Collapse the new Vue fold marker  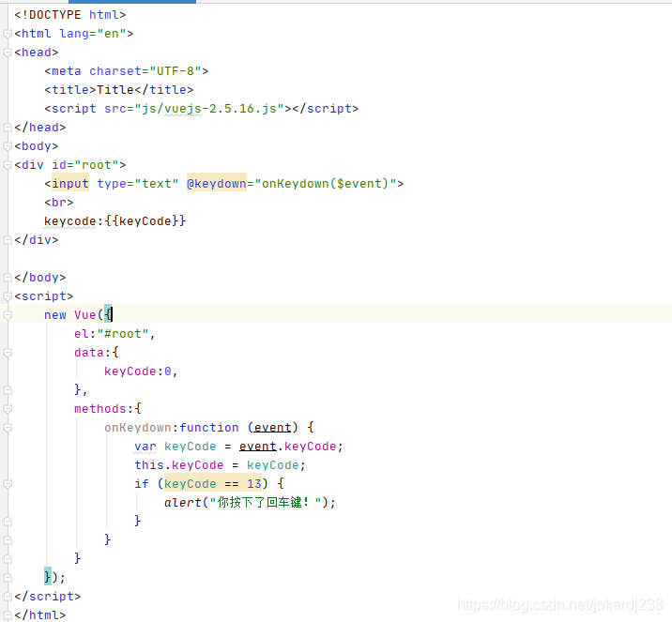8,315
